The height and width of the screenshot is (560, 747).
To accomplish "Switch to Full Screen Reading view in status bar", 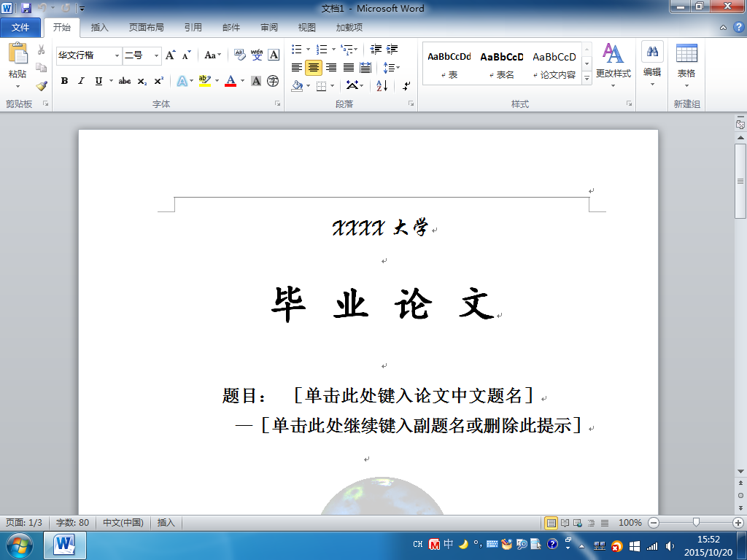I will pos(565,523).
